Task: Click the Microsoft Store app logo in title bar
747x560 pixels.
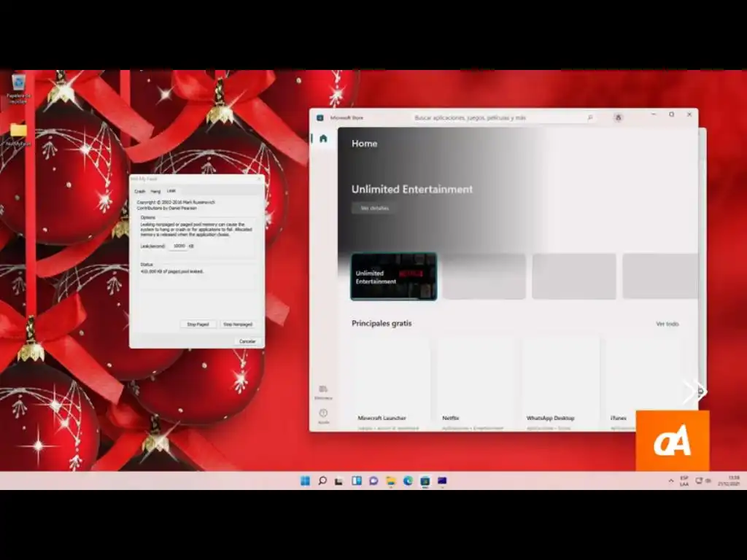Action: coord(320,117)
